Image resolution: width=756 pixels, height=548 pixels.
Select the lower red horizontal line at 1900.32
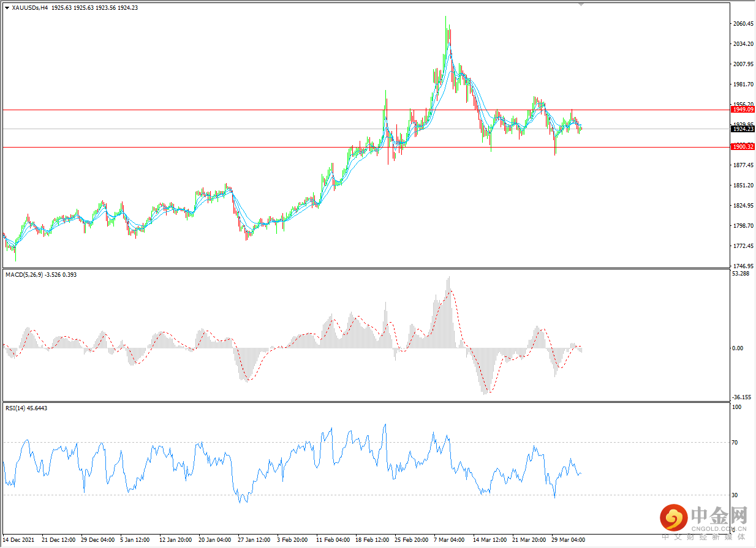pyautogui.click(x=366, y=147)
